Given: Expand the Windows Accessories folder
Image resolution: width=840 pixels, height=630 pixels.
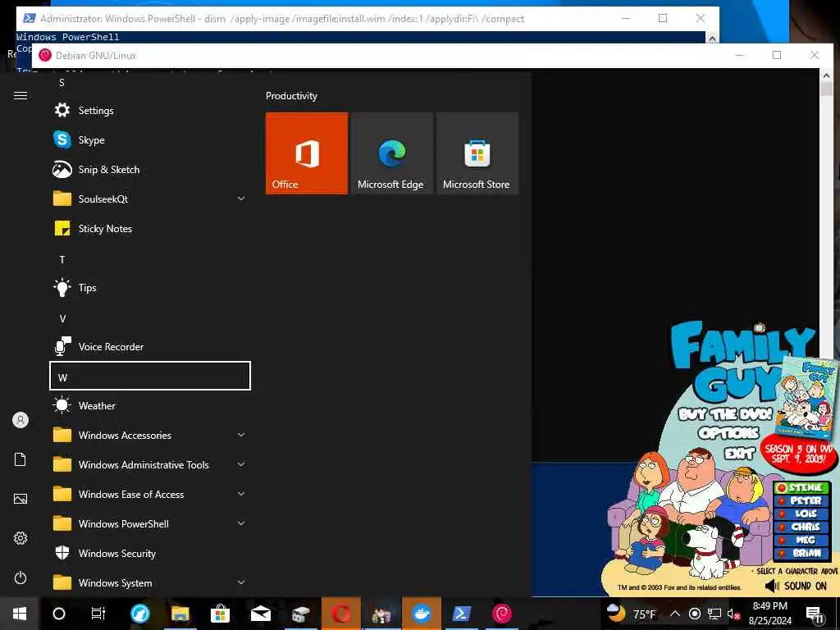Looking at the screenshot, I should pos(150,435).
